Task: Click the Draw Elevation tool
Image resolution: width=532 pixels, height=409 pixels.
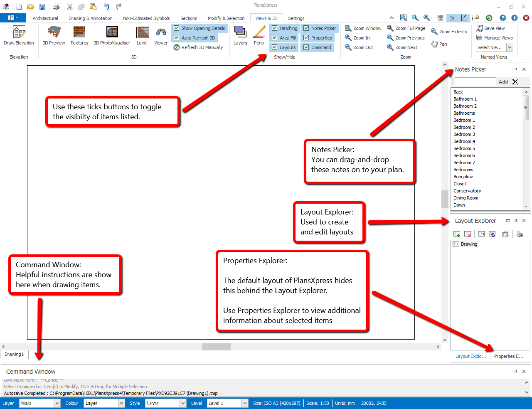Action: tap(19, 36)
